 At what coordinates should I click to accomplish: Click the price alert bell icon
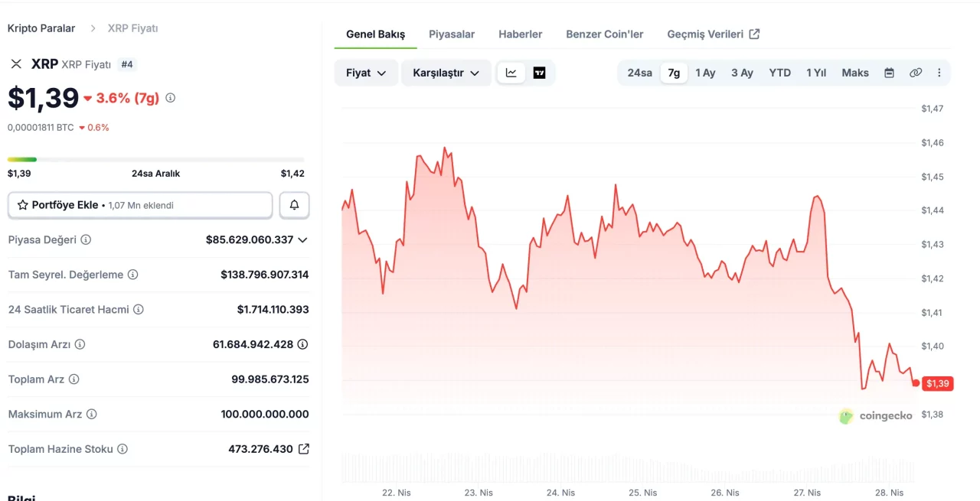pos(294,205)
